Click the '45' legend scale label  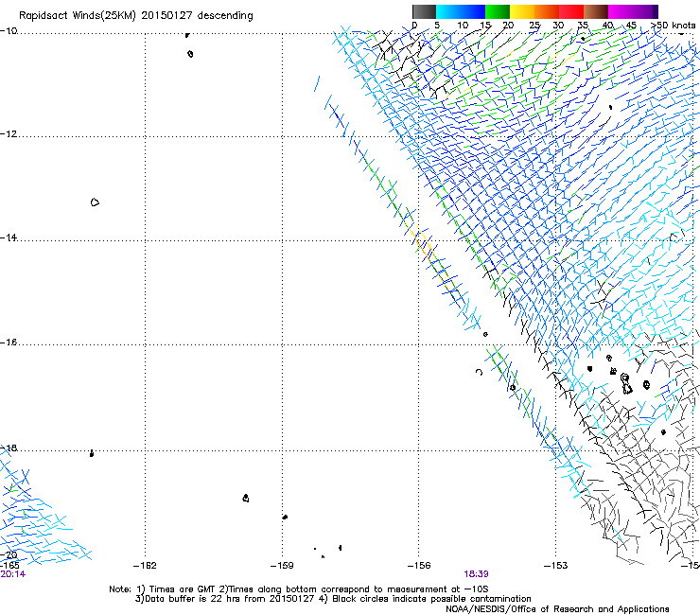(x=631, y=26)
